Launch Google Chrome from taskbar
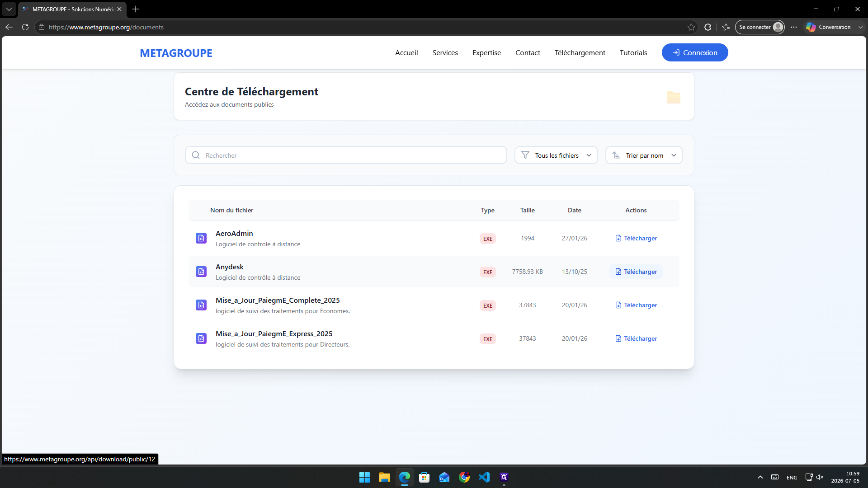Screen dimensions: 868x488 click(464, 477)
